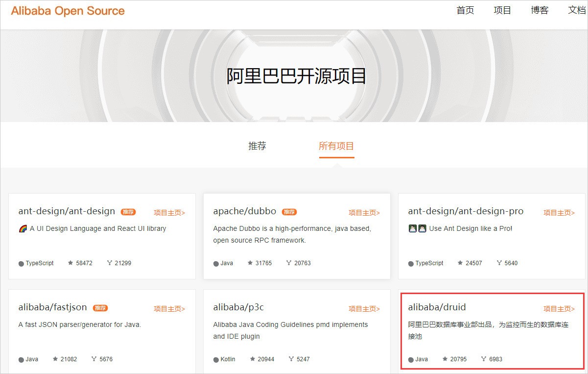Click the Alibaba Open Source logo
This screenshot has height=374, width=588.
[x=68, y=11]
